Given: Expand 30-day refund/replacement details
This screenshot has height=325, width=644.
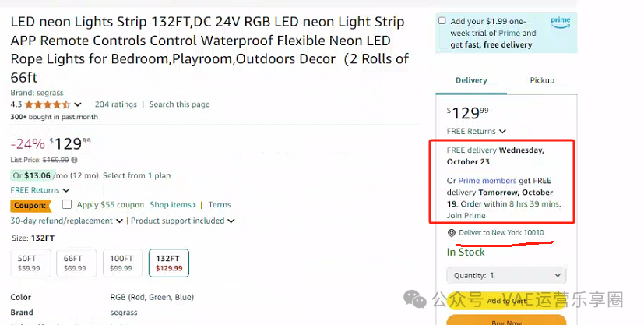Looking at the screenshot, I should point(66,221).
